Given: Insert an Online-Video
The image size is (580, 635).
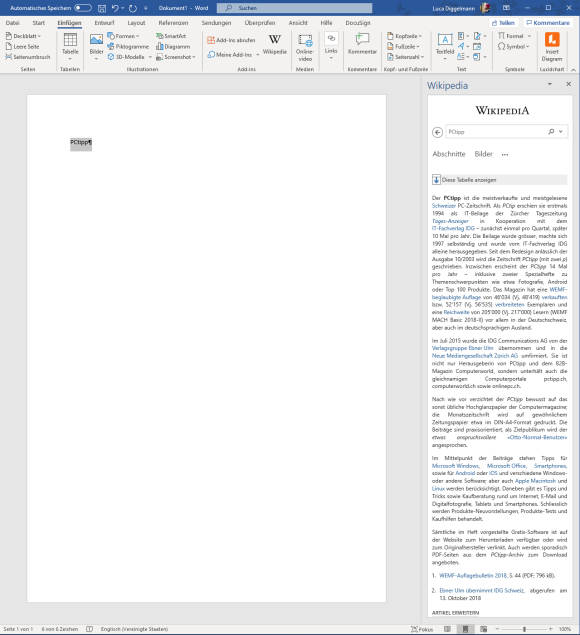Looking at the screenshot, I should pyautogui.click(x=304, y=47).
